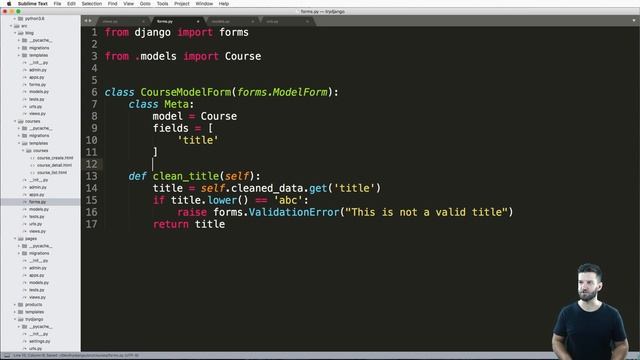Click the 'return title' statement
This screenshot has width=640, height=360.
tap(189, 224)
